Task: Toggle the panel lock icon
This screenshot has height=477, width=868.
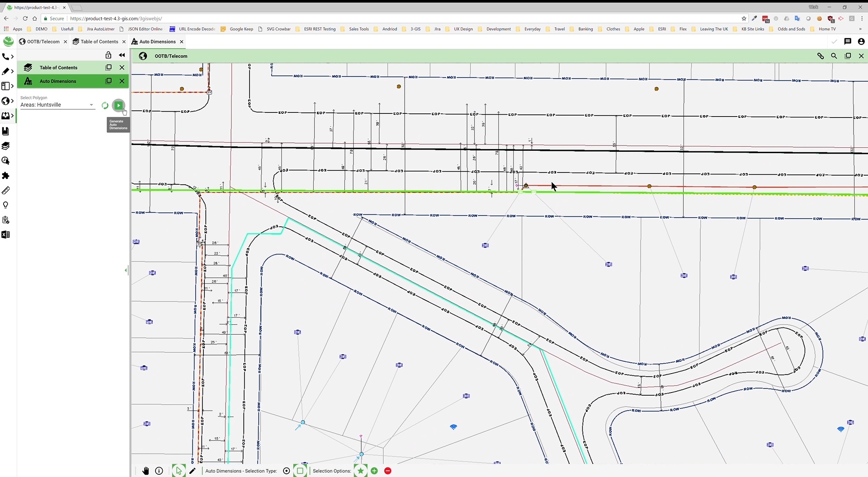Action: click(108, 55)
